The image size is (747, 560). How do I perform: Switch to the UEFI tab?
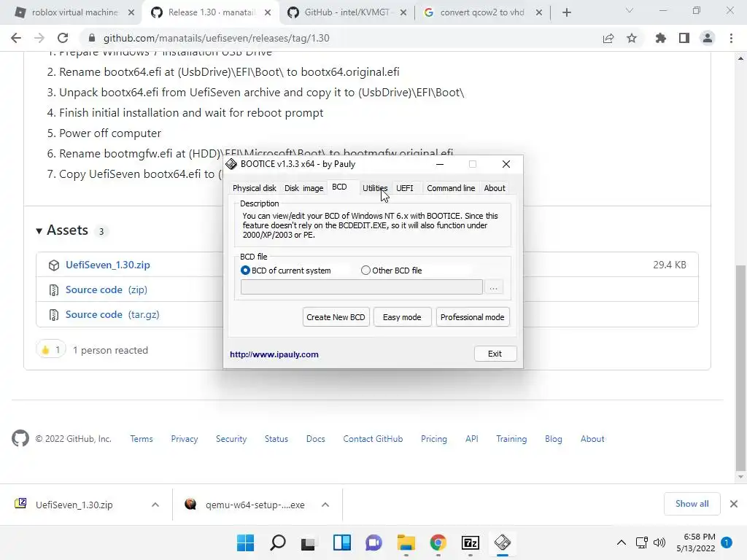pos(404,188)
